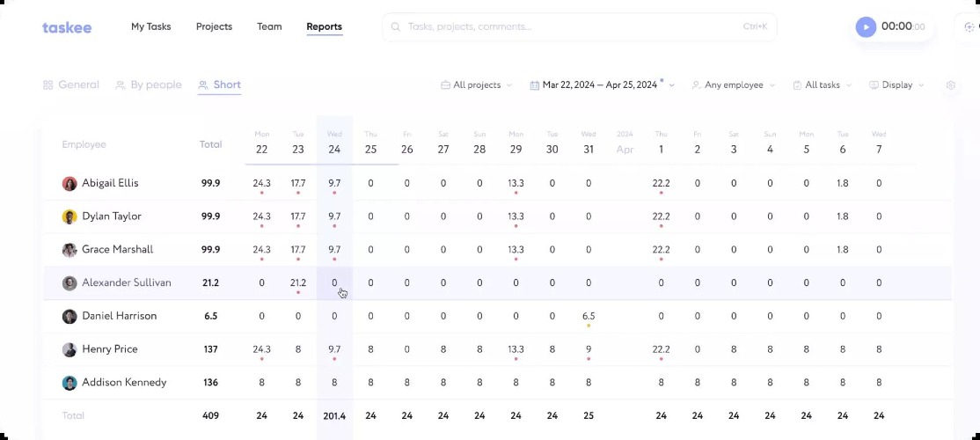Click the Total column header

(x=210, y=143)
